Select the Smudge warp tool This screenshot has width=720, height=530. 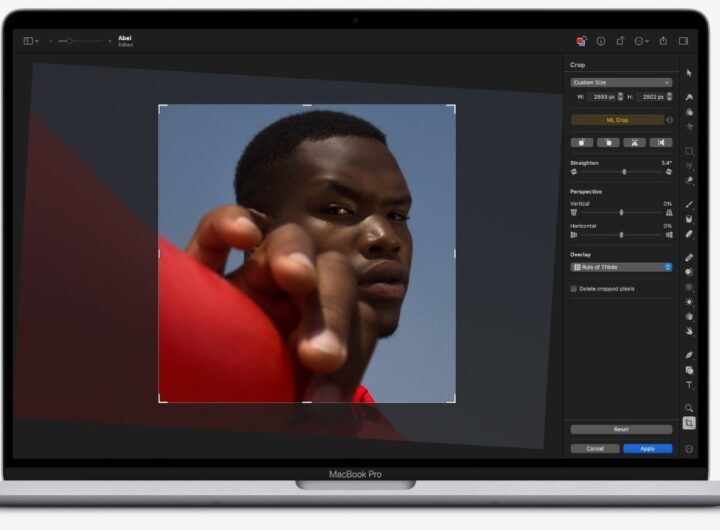(689, 331)
